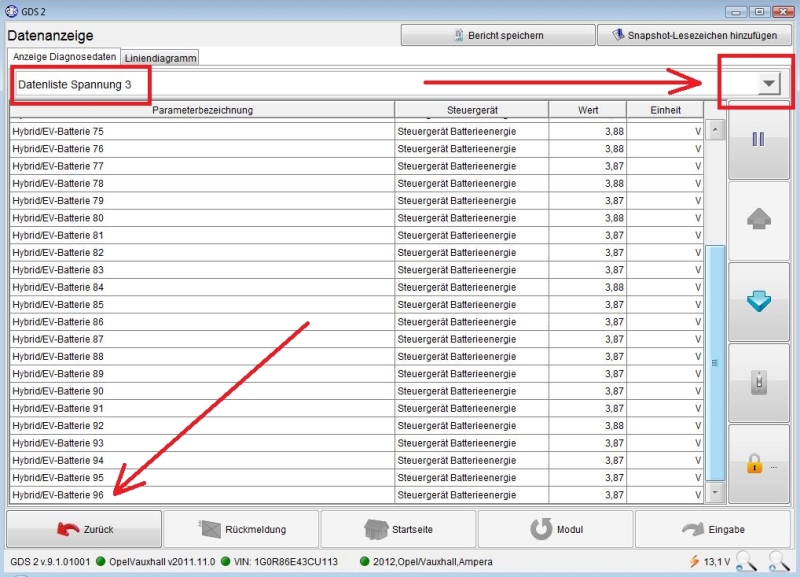Click the scroll up arrow of table scrollbar
The width and height of the screenshot is (800, 577).
[x=715, y=130]
